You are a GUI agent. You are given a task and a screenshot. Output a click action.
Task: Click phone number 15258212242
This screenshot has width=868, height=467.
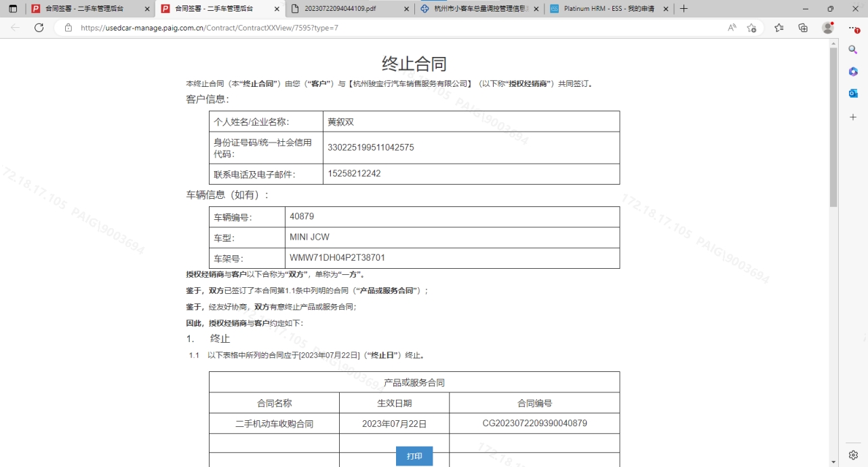[x=354, y=174]
